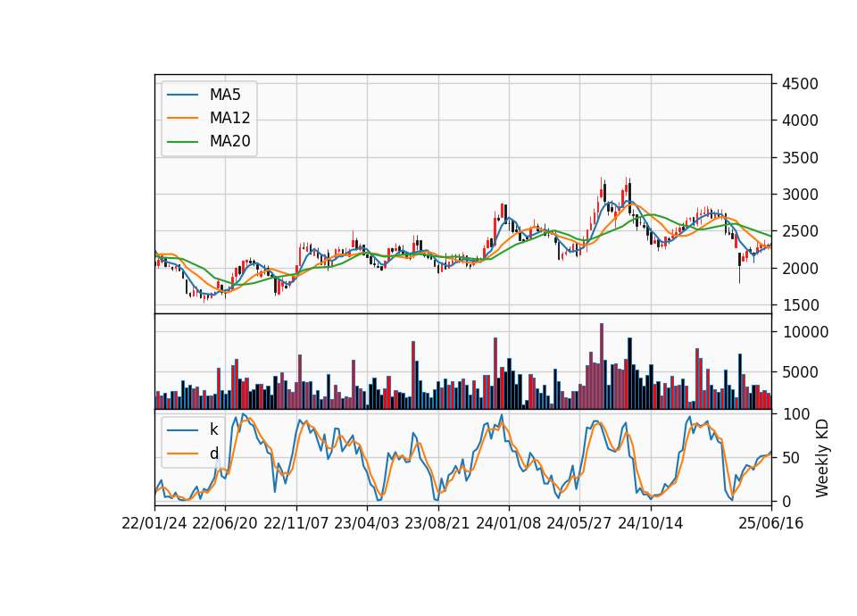Click the 22/01/24 date label
The height and width of the screenshot is (616, 857).
[154, 523]
